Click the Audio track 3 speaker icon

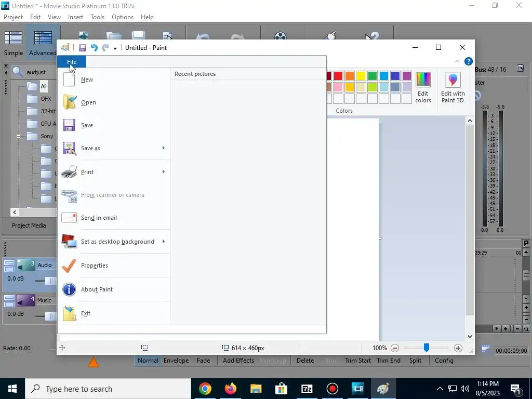(x=26, y=265)
